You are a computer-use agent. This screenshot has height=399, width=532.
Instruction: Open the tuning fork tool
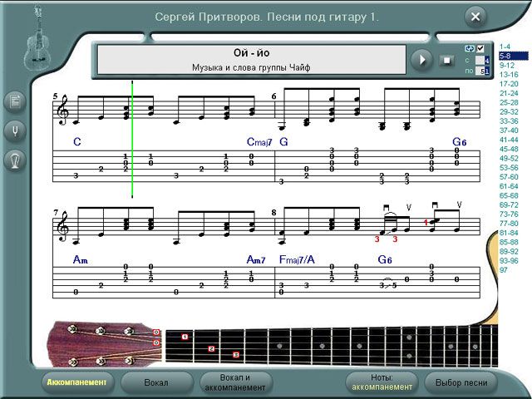(x=14, y=131)
